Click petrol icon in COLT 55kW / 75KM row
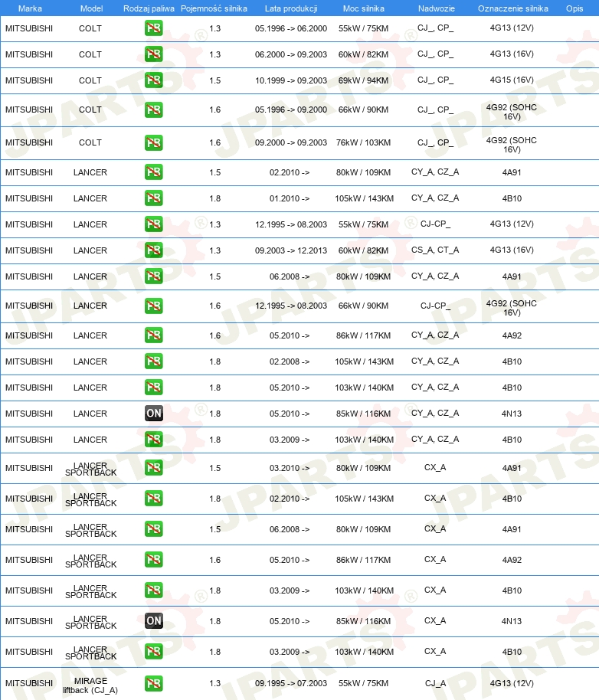Image resolution: width=599 pixels, height=700 pixels. (x=153, y=28)
